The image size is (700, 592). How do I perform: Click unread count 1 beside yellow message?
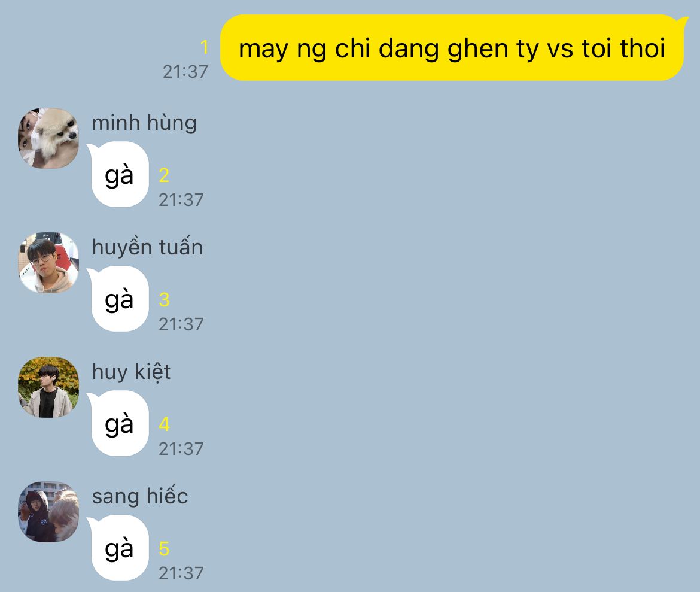coord(205,47)
